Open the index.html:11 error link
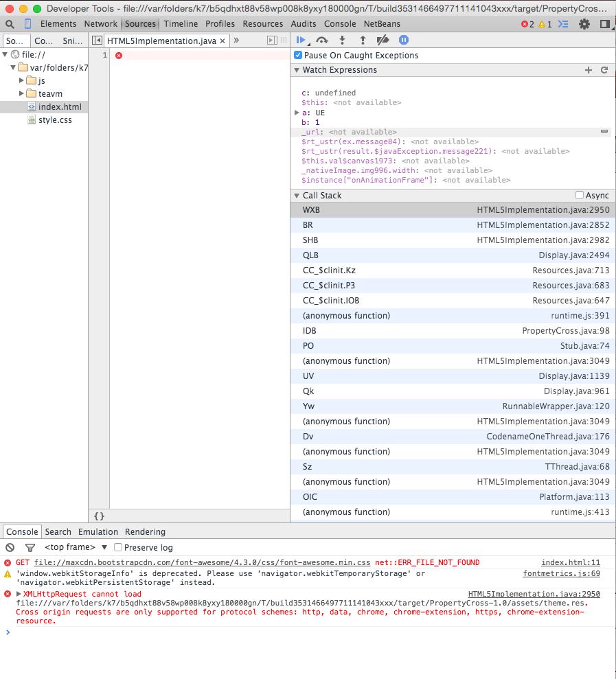The width and height of the screenshot is (616, 679). pos(570,562)
